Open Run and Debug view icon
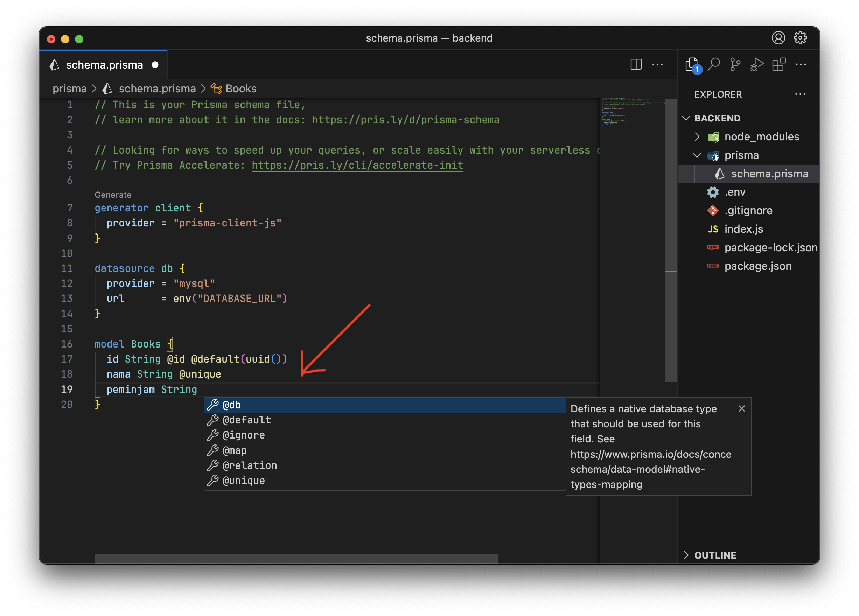859x616 pixels. pos(757,64)
